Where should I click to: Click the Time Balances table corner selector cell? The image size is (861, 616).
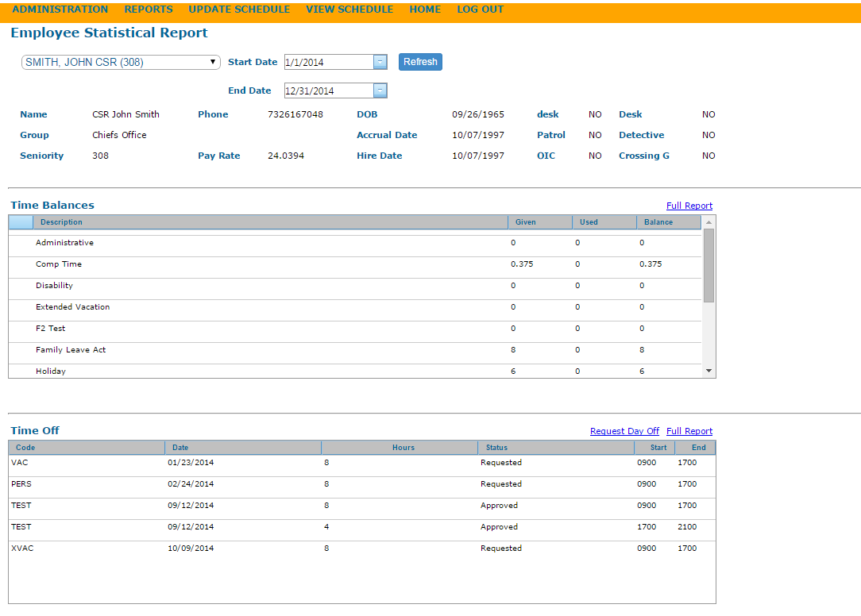click(x=21, y=221)
